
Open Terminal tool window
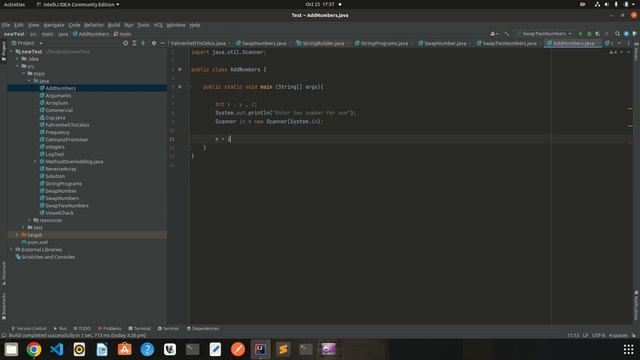(x=140, y=329)
